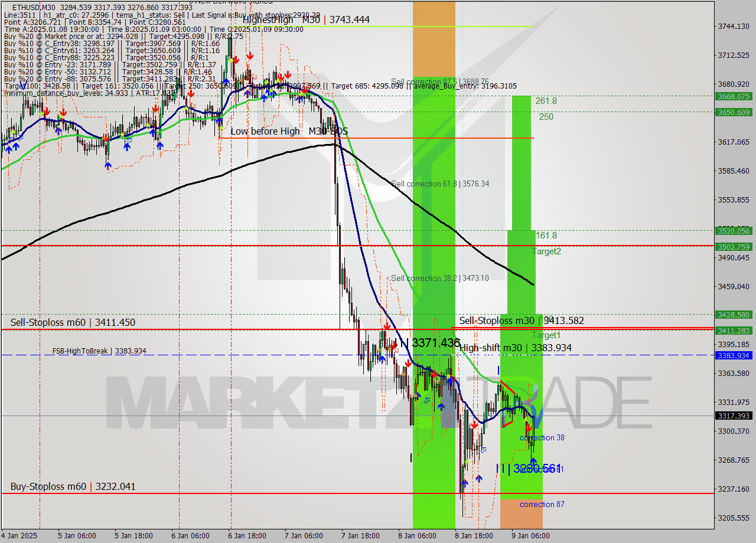This screenshot has width=756, height=543.
Task: Select the 261.8 Fibonacci level label
Action: [x=546, y=101]
